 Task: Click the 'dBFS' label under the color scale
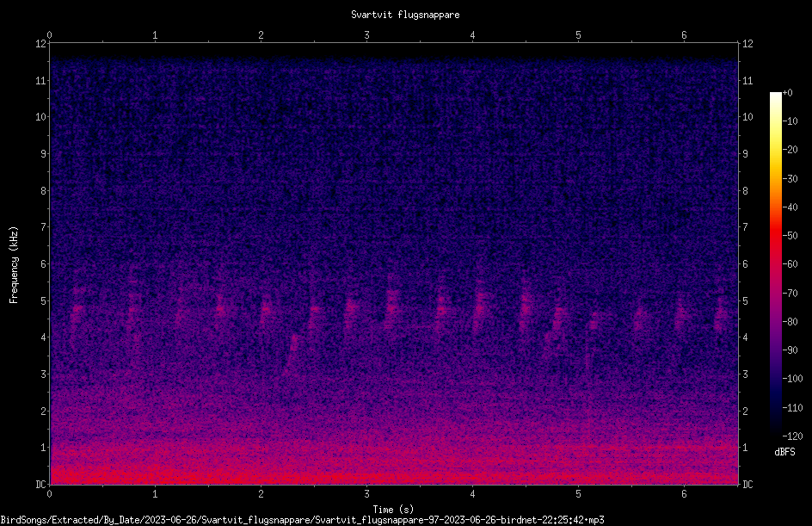784,452
